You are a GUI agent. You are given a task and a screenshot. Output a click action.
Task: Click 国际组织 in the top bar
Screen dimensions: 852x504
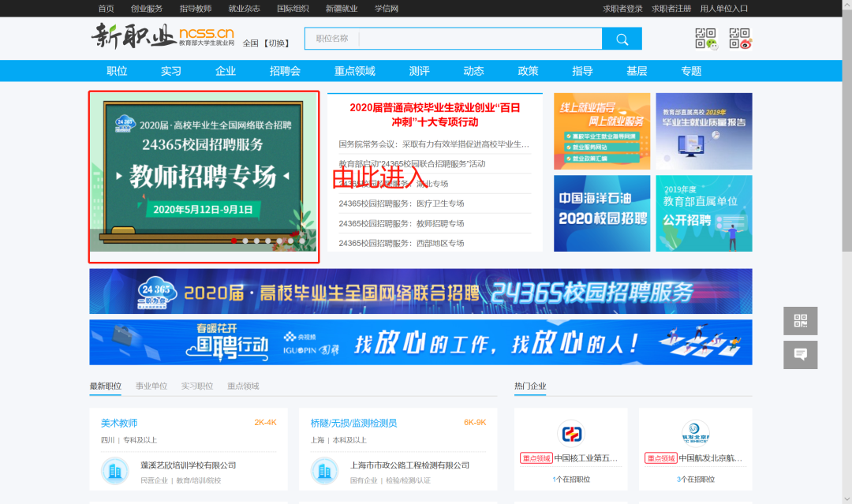tap(293, 9)
